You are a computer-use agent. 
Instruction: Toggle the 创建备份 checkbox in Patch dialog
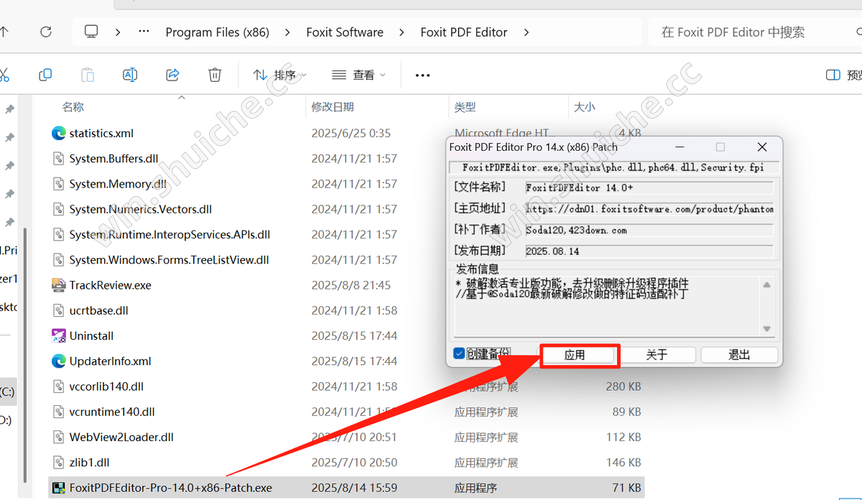click(x=459, y=353)
